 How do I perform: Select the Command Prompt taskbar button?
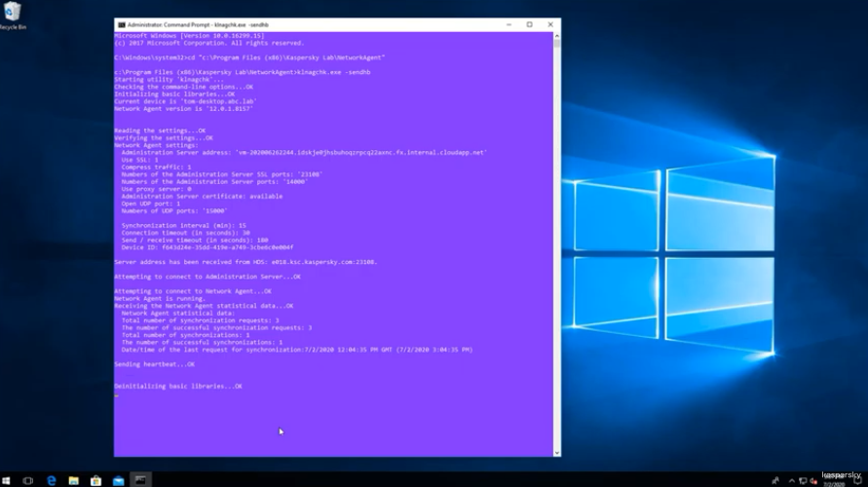click(140, 480)
